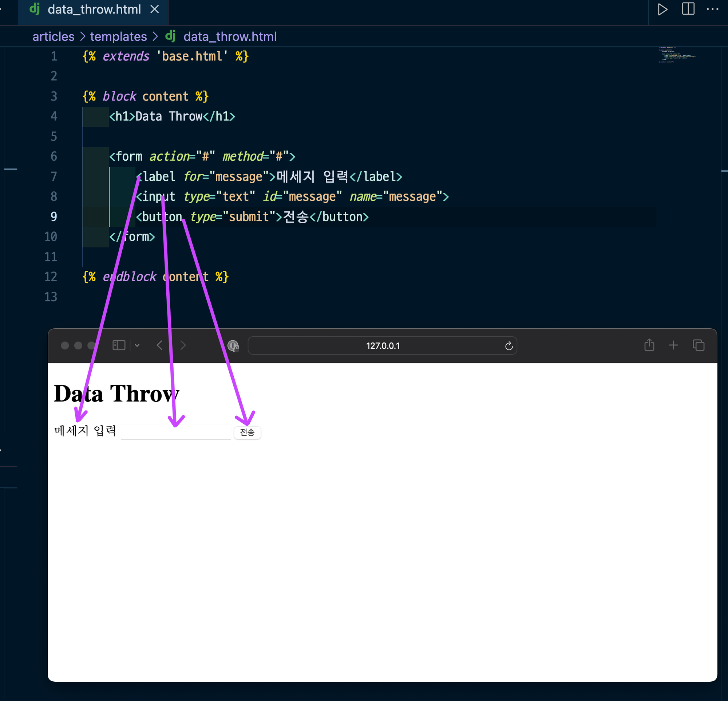Open a new tab with plus icon
The height and width of the screenshot is (701, 728).
point(673,345)
